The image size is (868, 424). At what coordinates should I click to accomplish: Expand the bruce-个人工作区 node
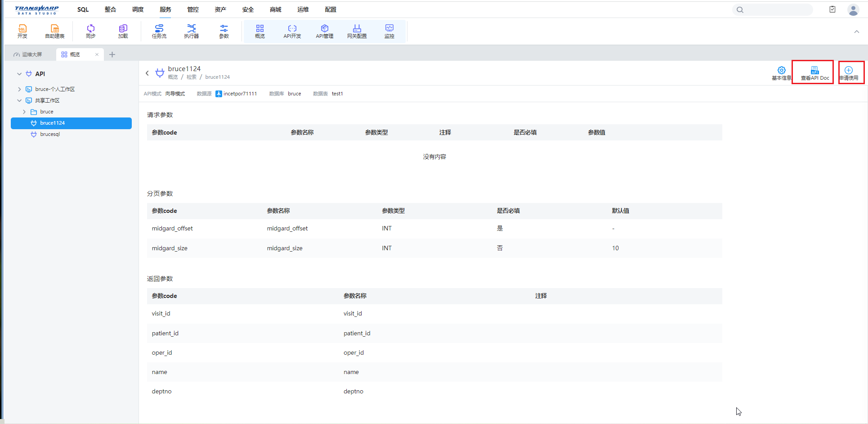click(x=19, y=89)
